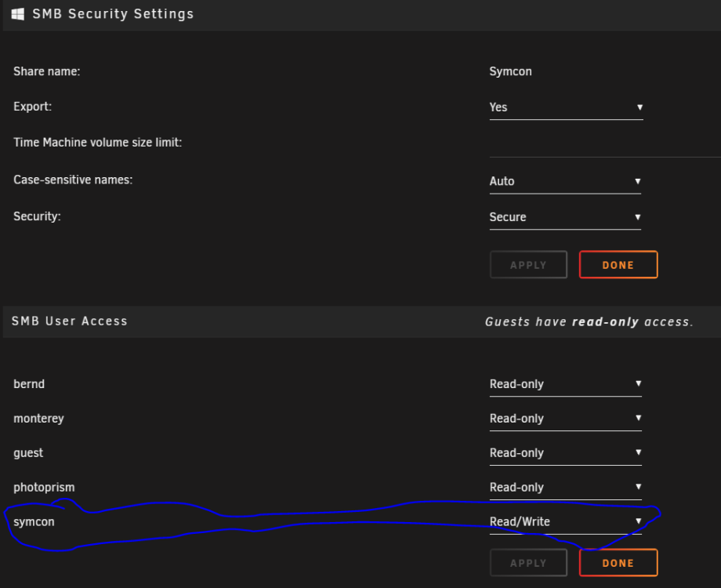Change photoprism's access dropdown
This screenshot has height=588, width=721.
pyautogui.click(x=565, y=488)
